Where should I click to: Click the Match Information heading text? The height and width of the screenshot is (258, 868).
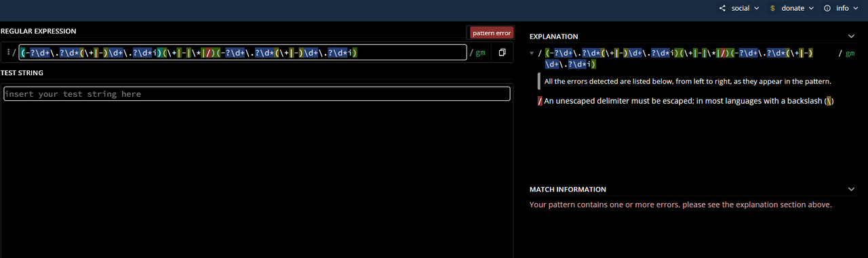(x=568, y=190)
